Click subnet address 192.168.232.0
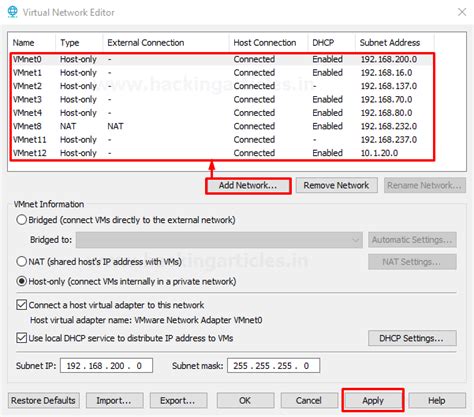The image size is (474, 417). click(389, 126)
